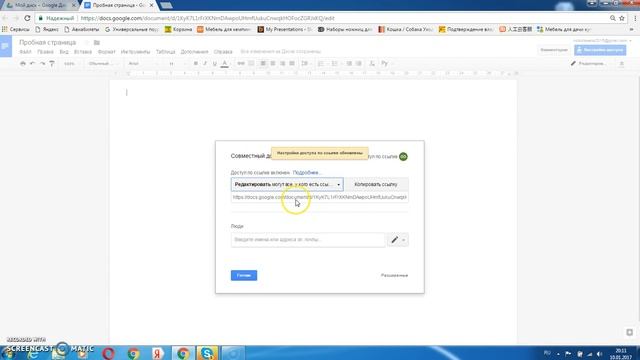This screenshot has width=640, height=360.
Task: Open the zoom level dropdown
Action: pos(71,64)
